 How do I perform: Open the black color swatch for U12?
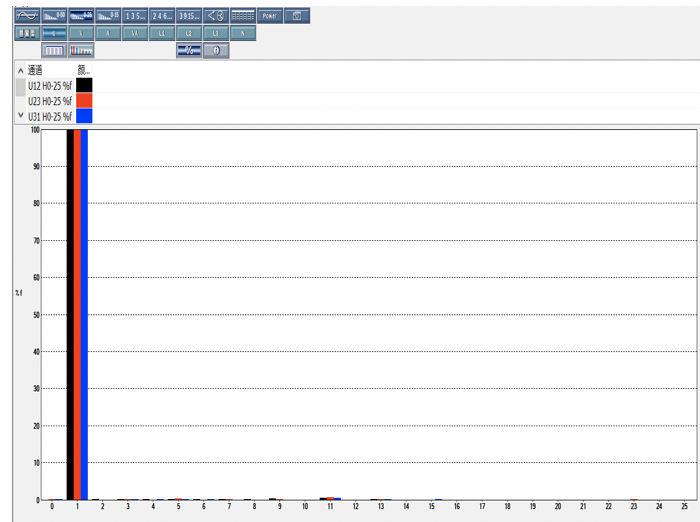coord(84,85)
